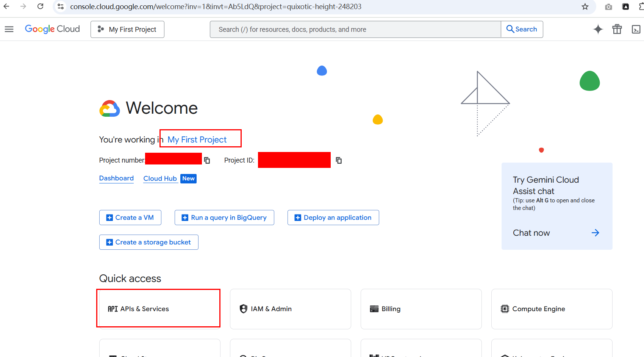
Task: Click the New badge beside Cloud Hub
Action: [x=188, y=178]
